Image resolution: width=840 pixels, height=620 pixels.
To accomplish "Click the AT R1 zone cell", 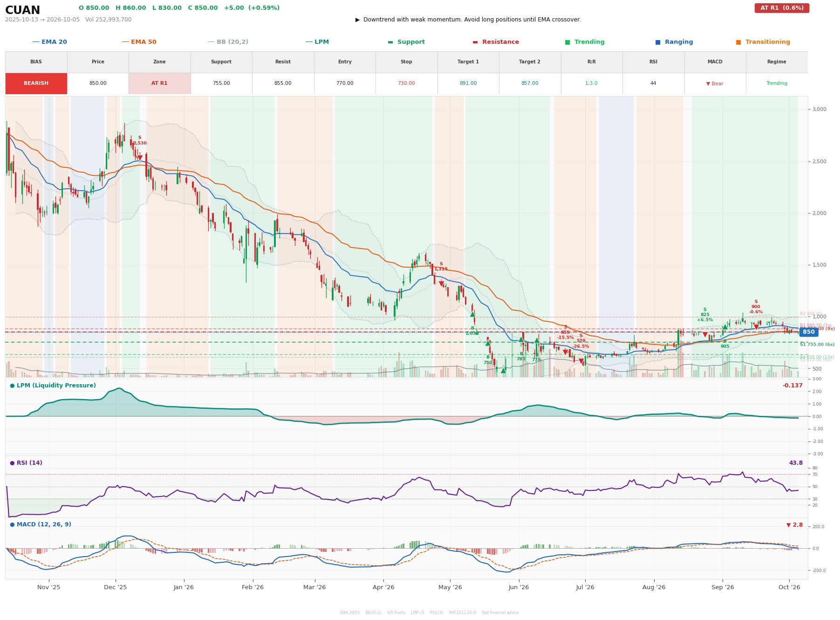I will 159,83.
